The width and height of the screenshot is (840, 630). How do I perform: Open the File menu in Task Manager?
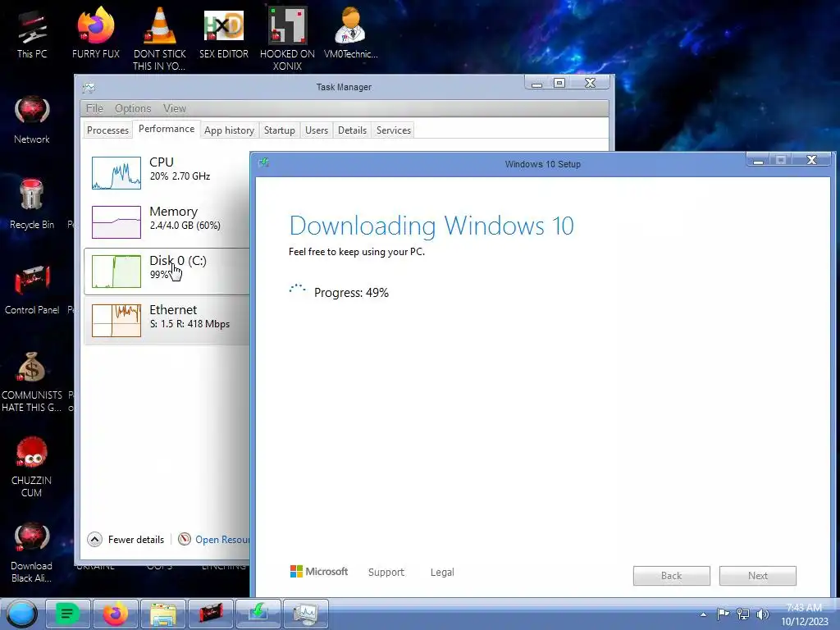click(94, 108)
